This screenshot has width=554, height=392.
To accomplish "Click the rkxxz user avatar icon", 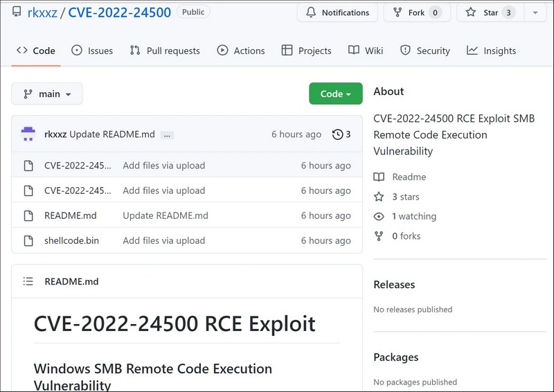I will pos(28,134).
